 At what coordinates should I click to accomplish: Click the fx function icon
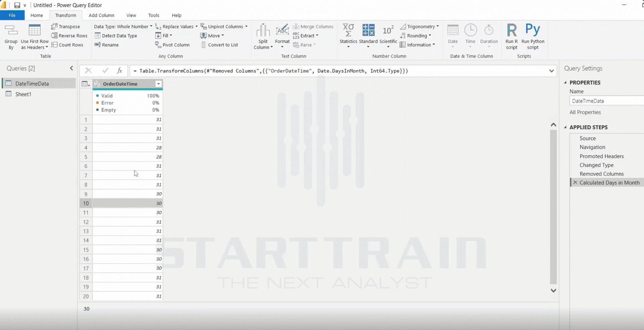click(x=119, y=70)
